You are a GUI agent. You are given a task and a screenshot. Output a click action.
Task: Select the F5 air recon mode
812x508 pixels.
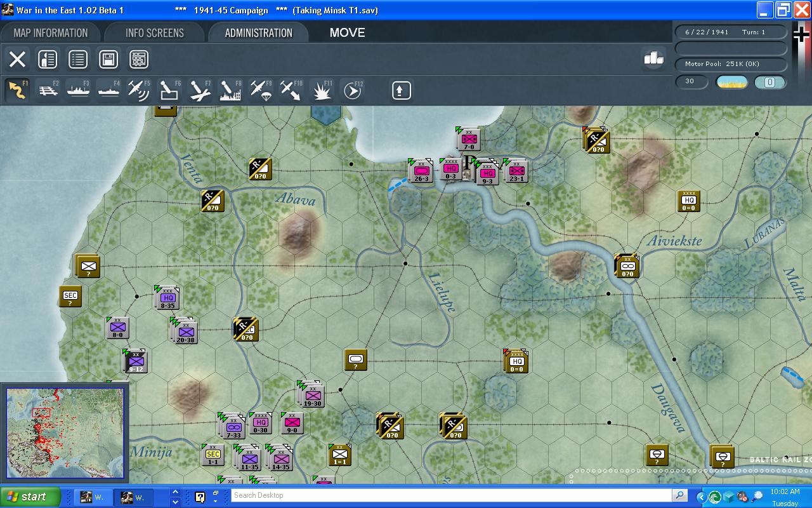139,91
